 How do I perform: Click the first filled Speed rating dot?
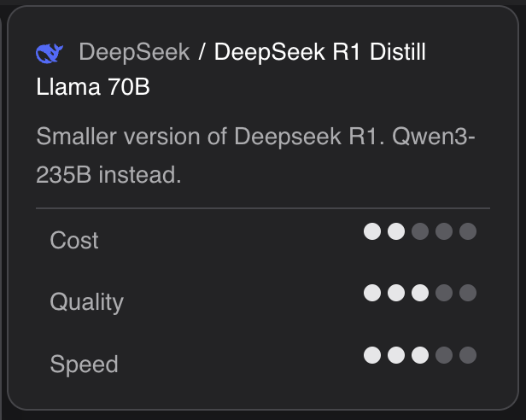click(372, 355)
